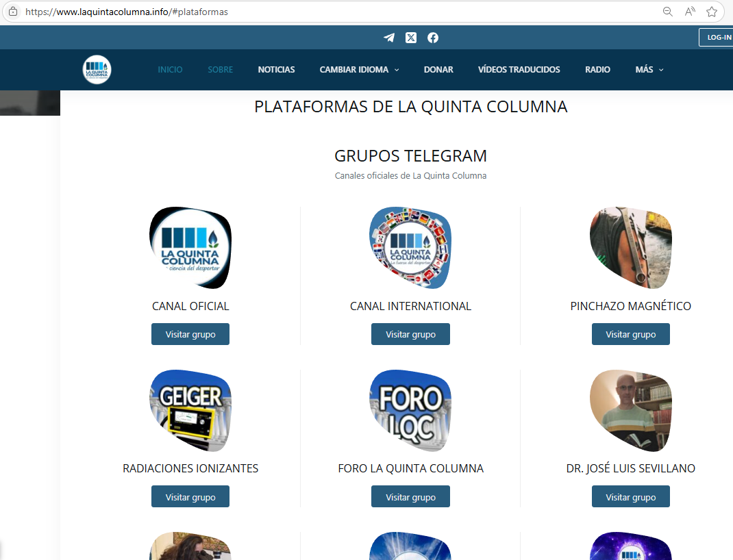The width and height of the screenshot is (733, 560).
Task: Open the PINCHAZO MAGNÉTICO channel thumbnail
Action: click(630, 248)
